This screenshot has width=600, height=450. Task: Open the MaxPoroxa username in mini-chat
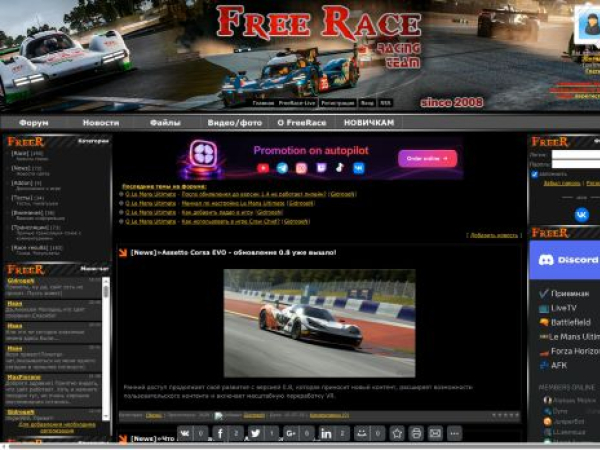[x=24, y=377]
